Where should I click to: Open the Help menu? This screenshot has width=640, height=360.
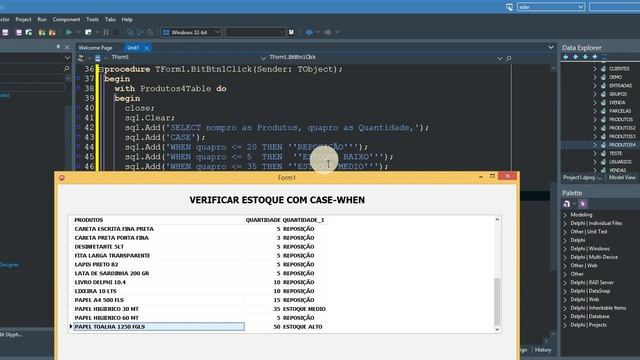click(127, 19)
